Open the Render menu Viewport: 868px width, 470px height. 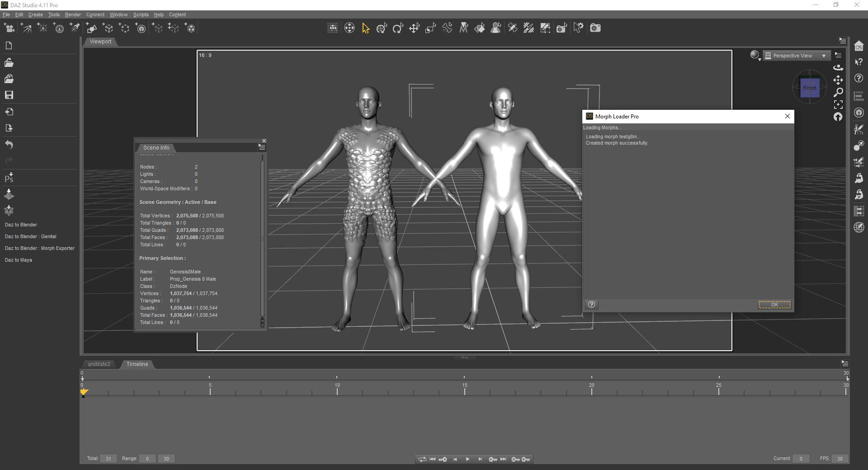click(73, 14)
